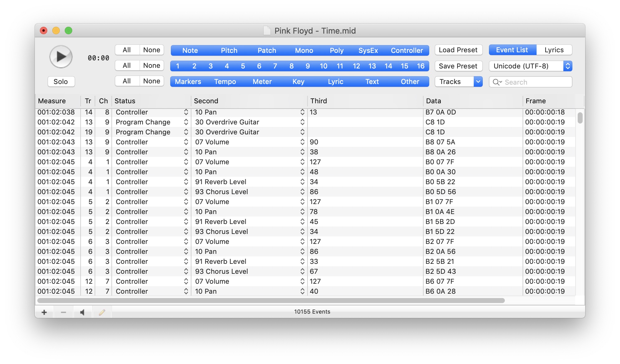Viewport: 620px width, 364px height.
Task: Click the minus remove-event icon
Action: [63, 312]
